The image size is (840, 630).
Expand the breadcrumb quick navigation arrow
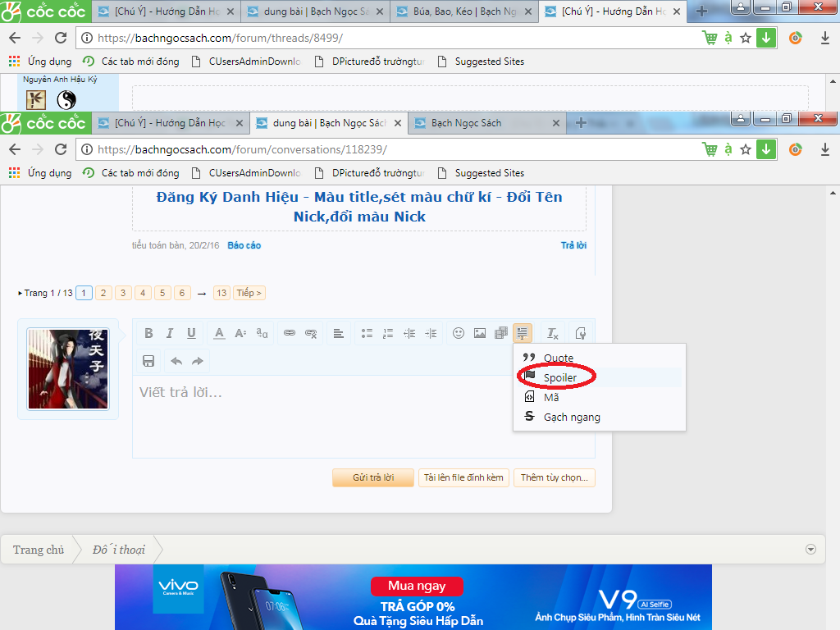810,550
